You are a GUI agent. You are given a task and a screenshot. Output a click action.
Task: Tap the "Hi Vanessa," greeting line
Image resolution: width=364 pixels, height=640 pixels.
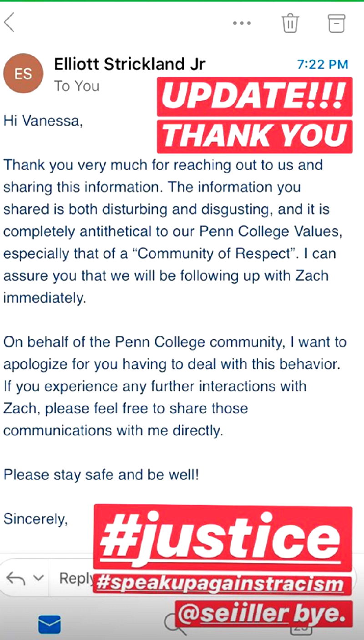point(43,121)
